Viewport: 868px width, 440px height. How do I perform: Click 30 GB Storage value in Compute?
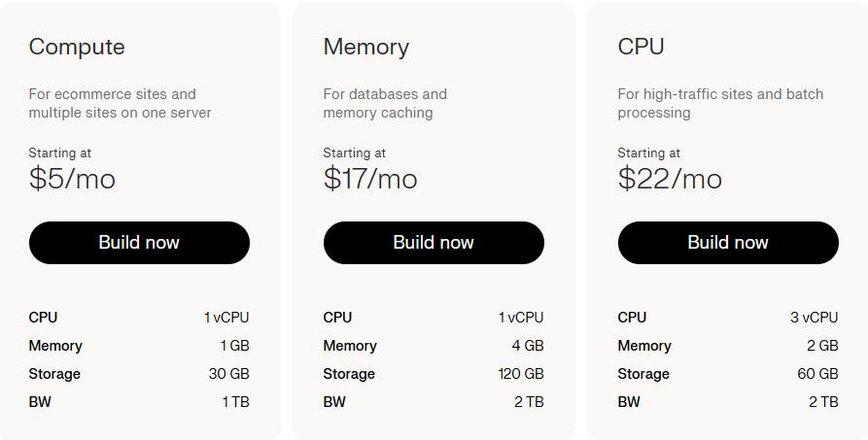(228, 374)
